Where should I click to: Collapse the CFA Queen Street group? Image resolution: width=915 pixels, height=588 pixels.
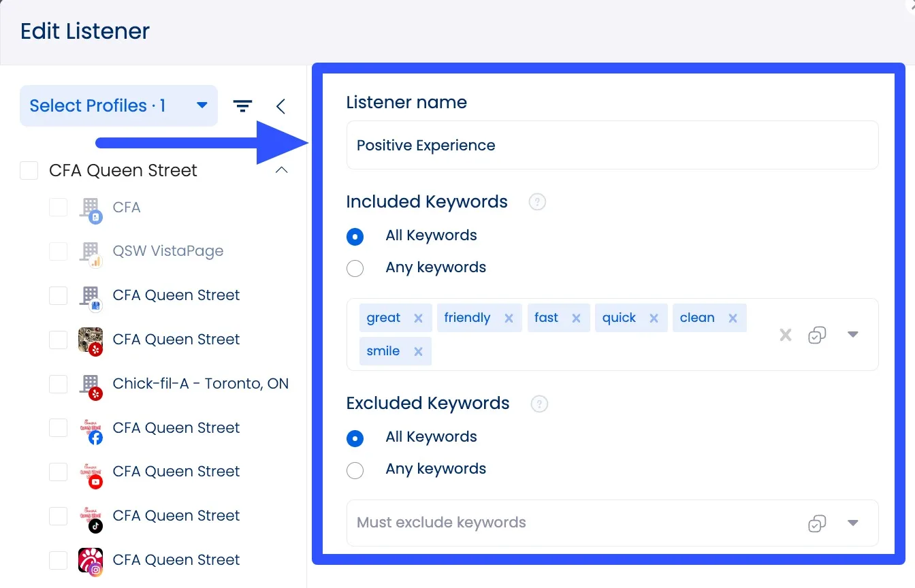280,171
